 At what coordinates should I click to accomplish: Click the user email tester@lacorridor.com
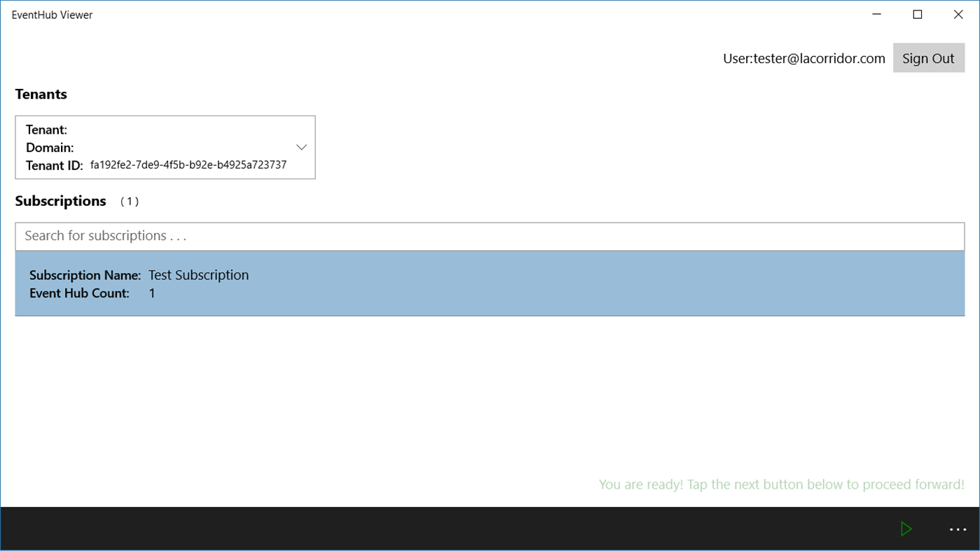click(803, 58)
